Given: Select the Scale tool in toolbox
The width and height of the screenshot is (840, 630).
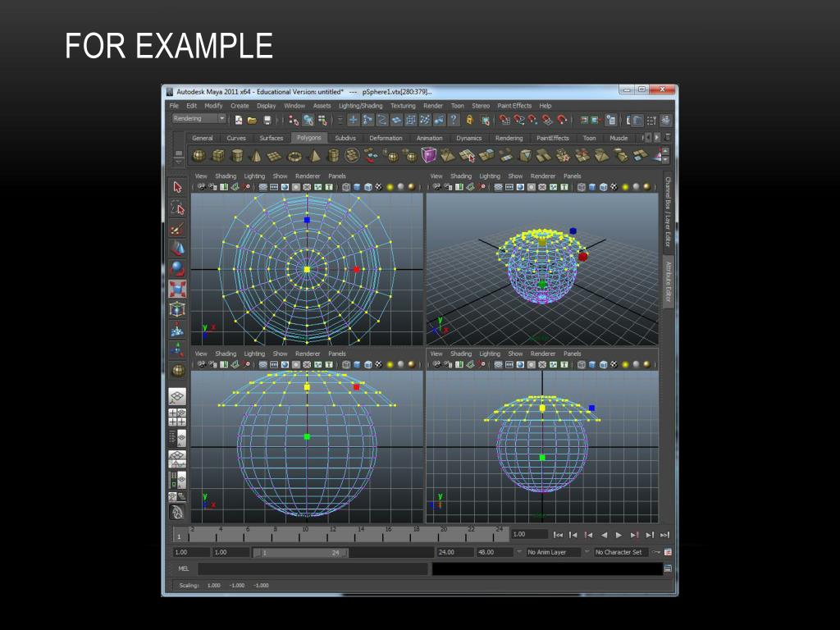Looking at the screenshot, I should 177,289.
